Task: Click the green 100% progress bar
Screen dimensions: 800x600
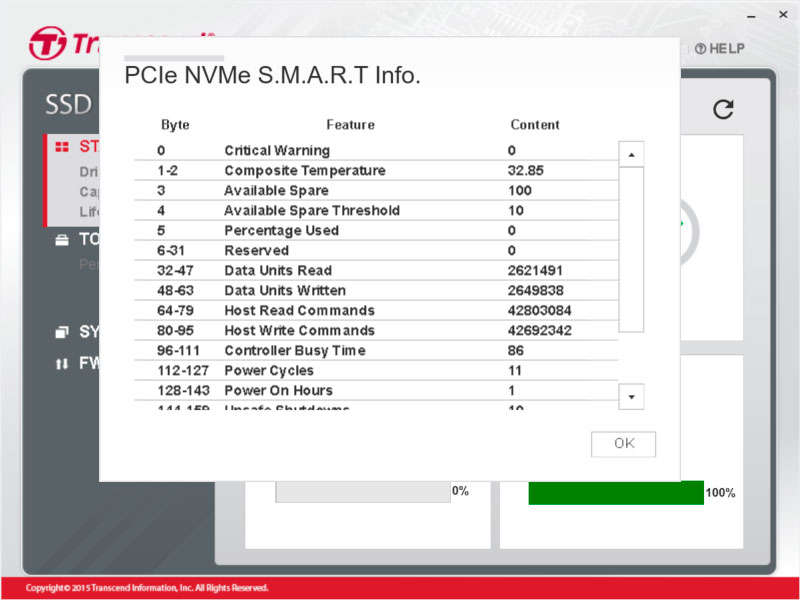Action: [x=616, y=493]
